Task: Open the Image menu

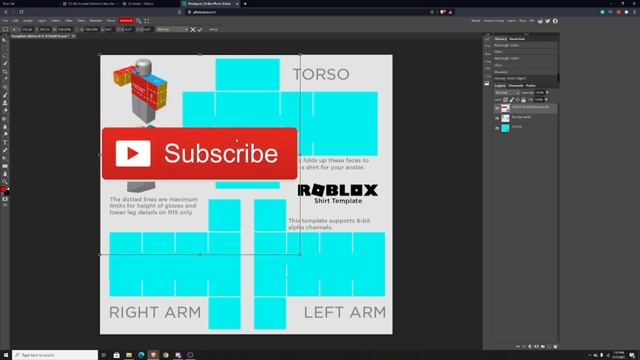Action: (x=28, y=21)
